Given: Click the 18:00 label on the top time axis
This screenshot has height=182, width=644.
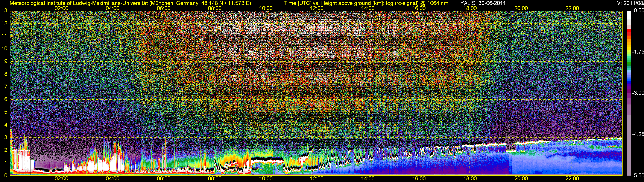Looking at the screenshot, I should coord(470,8).
